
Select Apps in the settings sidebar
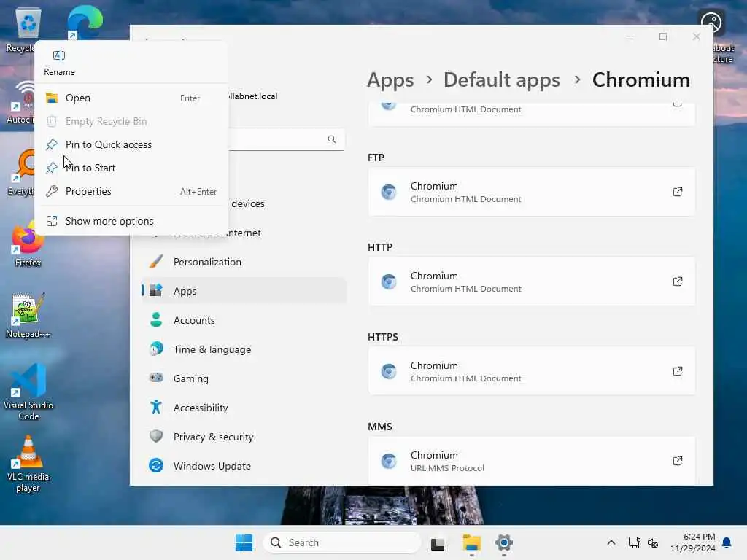coord(244,291)
